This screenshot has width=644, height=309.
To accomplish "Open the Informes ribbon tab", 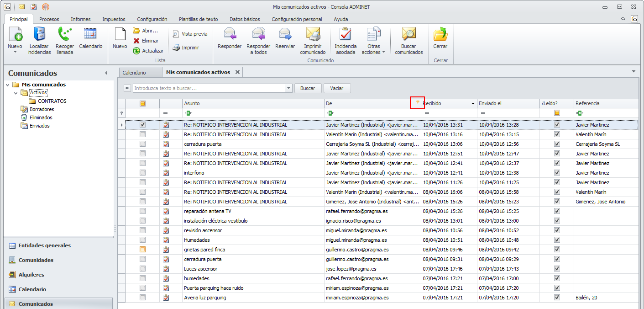I will [x=81, y=19].
